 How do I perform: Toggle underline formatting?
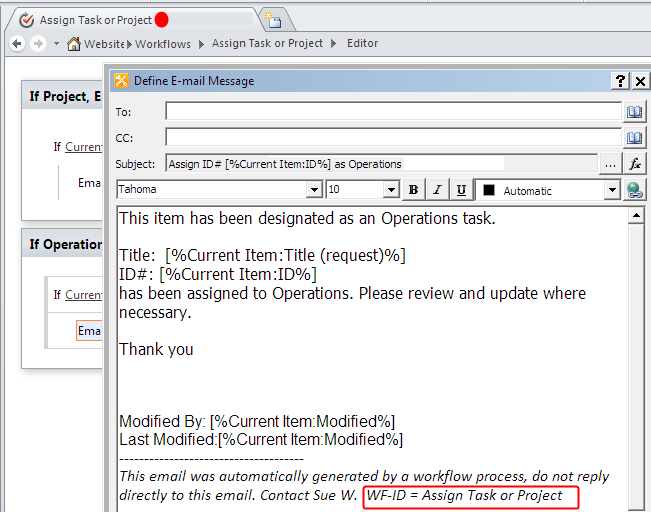click(x=461, y=190)
